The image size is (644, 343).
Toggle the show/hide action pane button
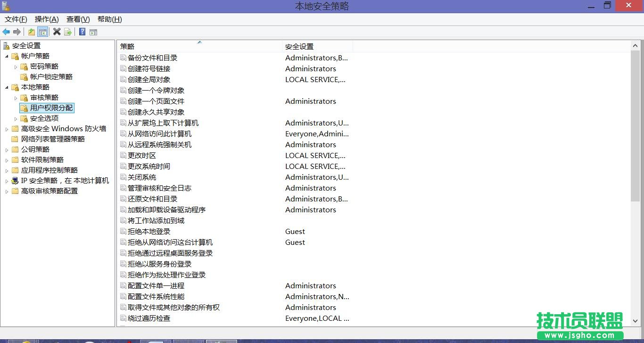[x=93, y=32]
